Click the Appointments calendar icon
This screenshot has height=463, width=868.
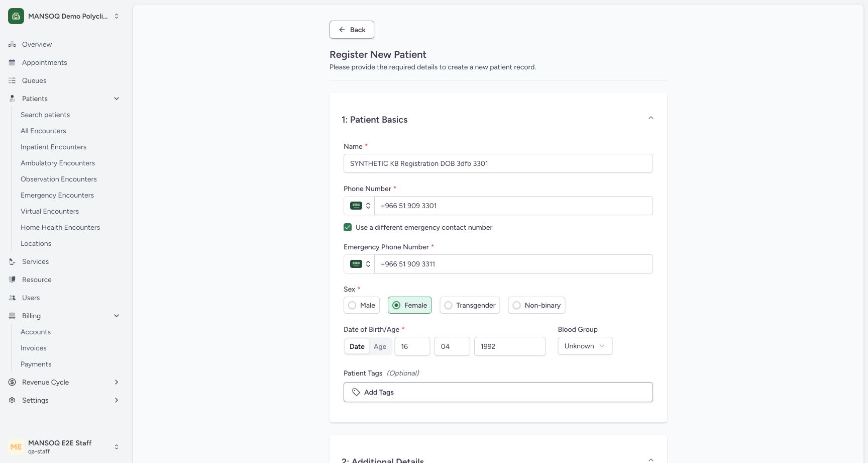(12, 62)
